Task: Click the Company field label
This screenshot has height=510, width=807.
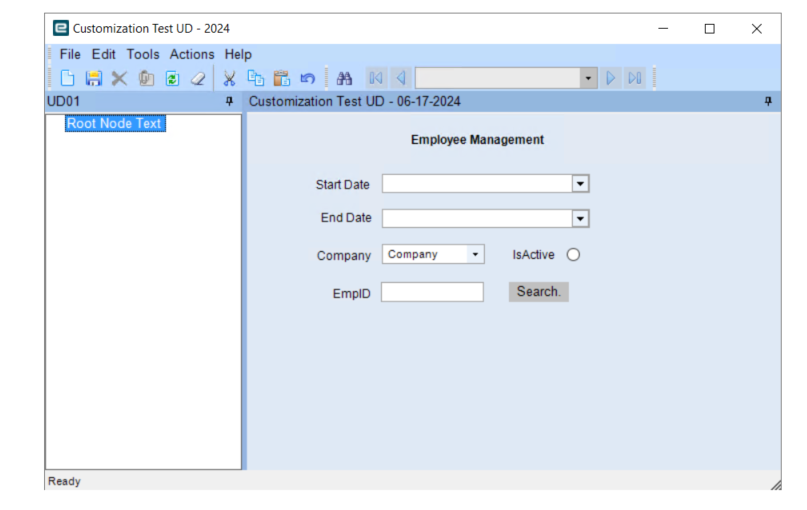Action: tap(344, 256)
